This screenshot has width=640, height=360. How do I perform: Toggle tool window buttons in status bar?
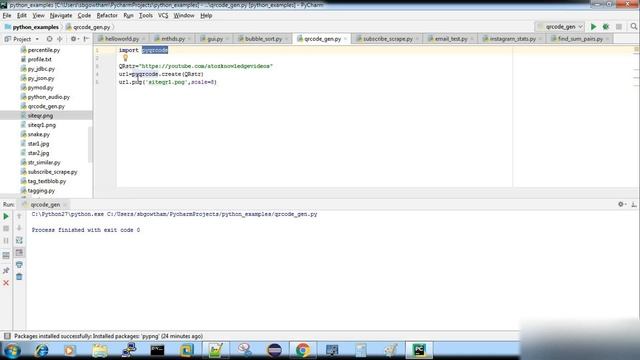point(7,336)
